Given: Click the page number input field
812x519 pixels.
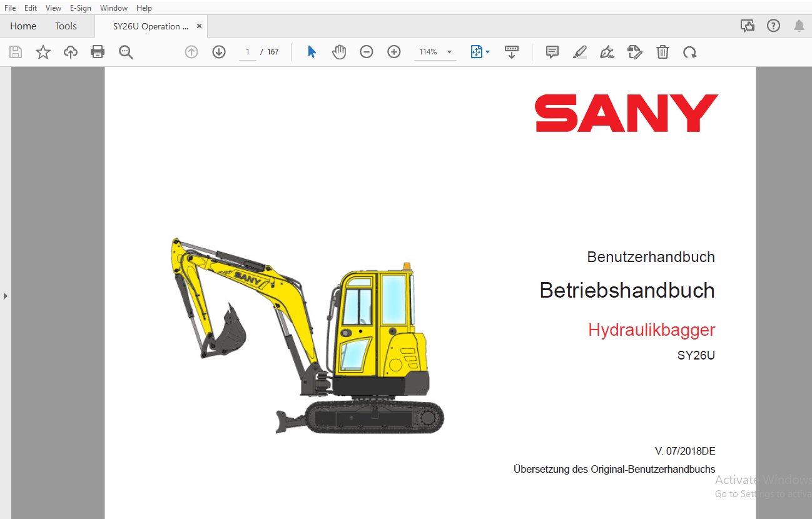Looking at the screenshot, I should point(248,52).
